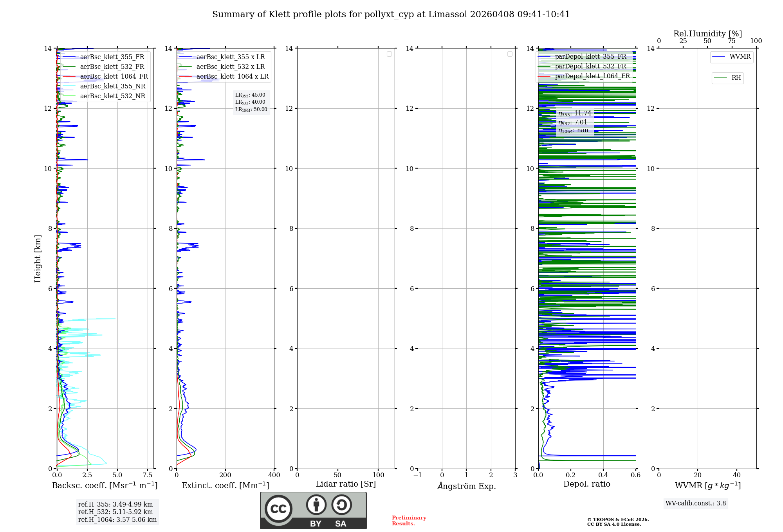Select the aerBsc_klett_1064_FR legend entry
The height and width of the screenshot is (532, 783).
pos(114,77)
